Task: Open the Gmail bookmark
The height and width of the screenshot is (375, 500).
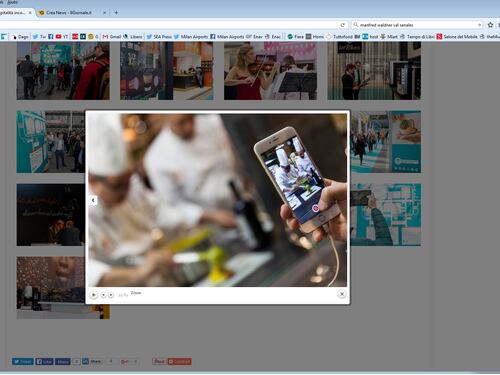Action: click(112, 37)
